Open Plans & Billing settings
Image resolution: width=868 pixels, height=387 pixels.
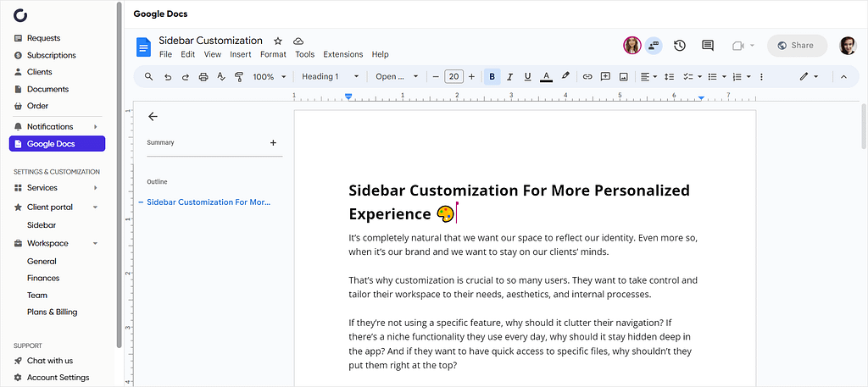point(52,312)
